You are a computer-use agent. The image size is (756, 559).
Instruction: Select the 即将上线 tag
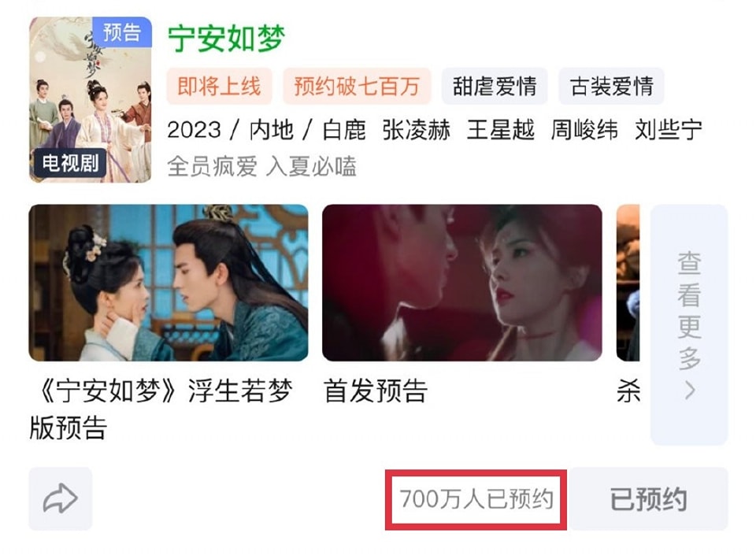220,87
